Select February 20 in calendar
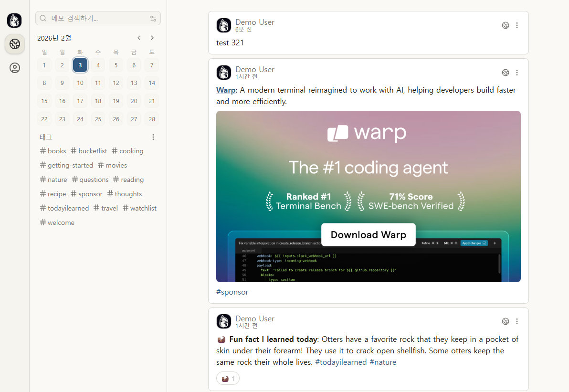Image resolution: width=569 pixels, height=392 pixels. [134, 101]
